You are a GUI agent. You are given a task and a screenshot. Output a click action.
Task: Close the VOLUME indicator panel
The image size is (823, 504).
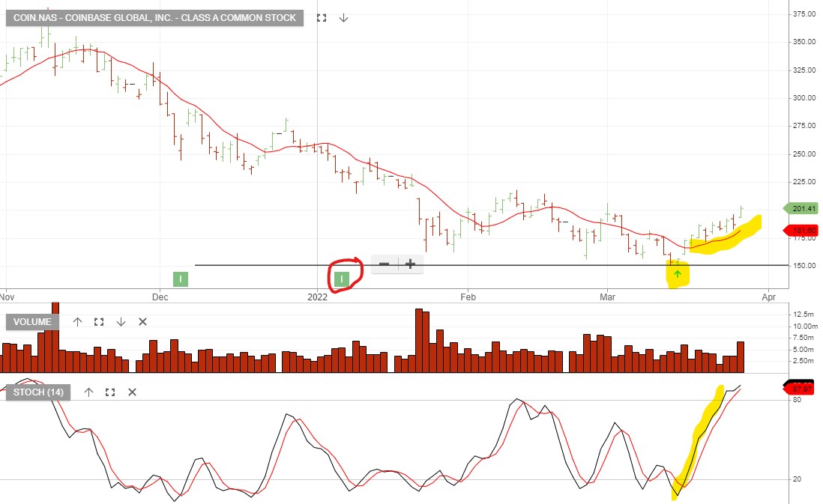pos(142,322)
